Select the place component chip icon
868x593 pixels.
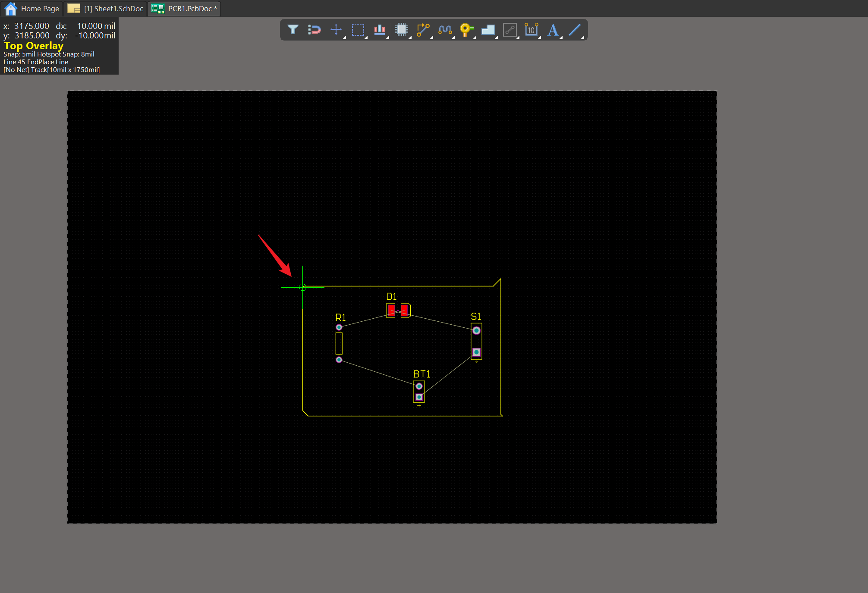(x=402, y=30)
